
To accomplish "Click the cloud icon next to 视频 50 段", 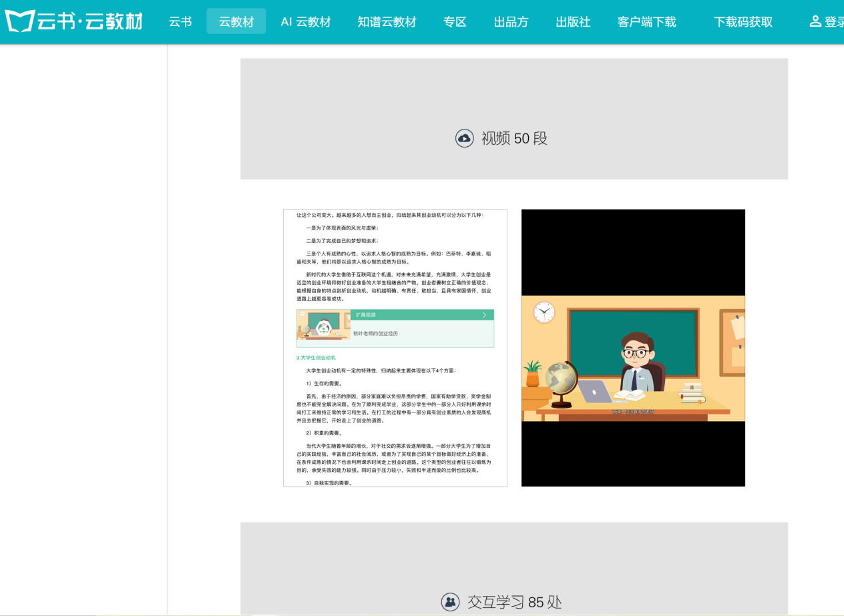I will coord(465,138).
